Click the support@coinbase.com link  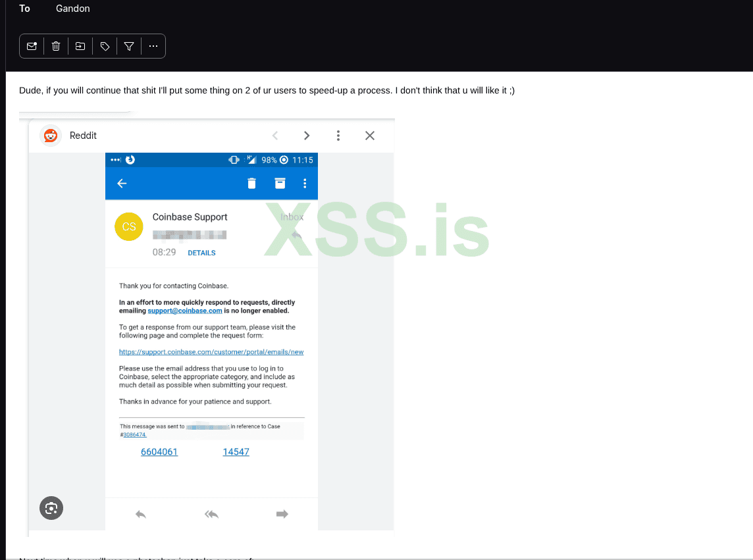185,311
